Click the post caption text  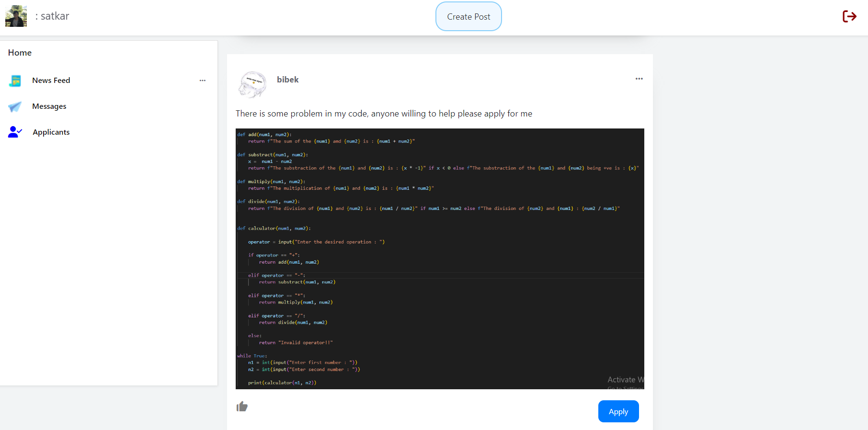384,114
